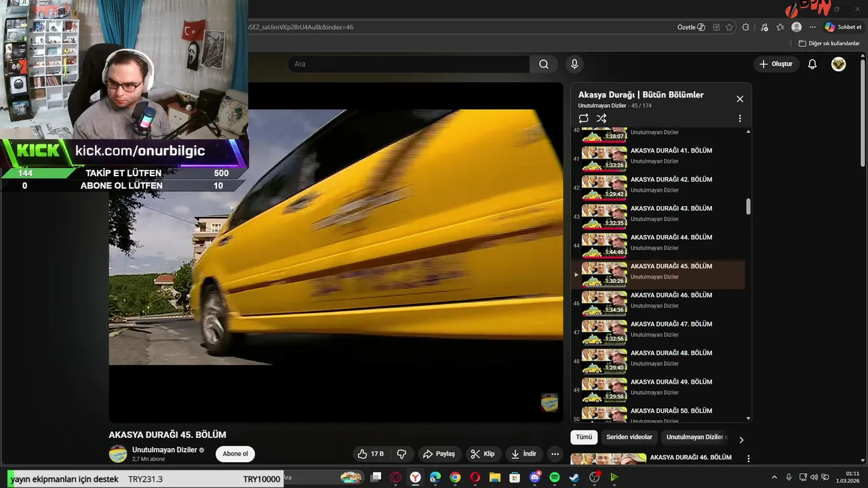The image size is (868, 488).
Task: Select the Unutulmayan Diziler chip
Action: click(694, 437)
